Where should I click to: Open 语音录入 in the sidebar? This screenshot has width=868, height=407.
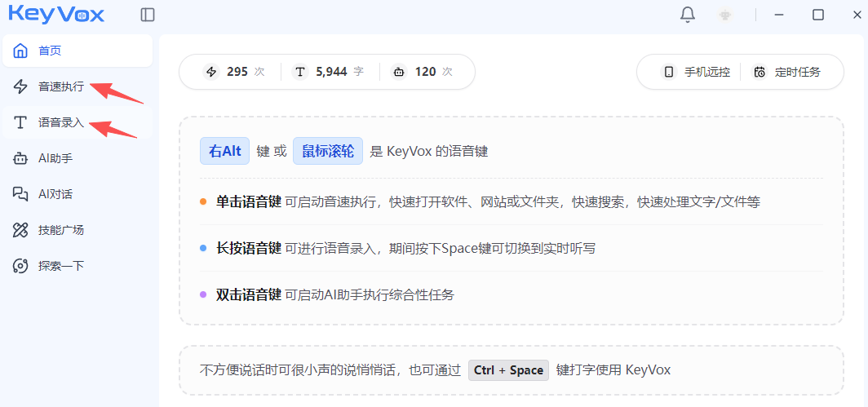(x=77, y=122)
